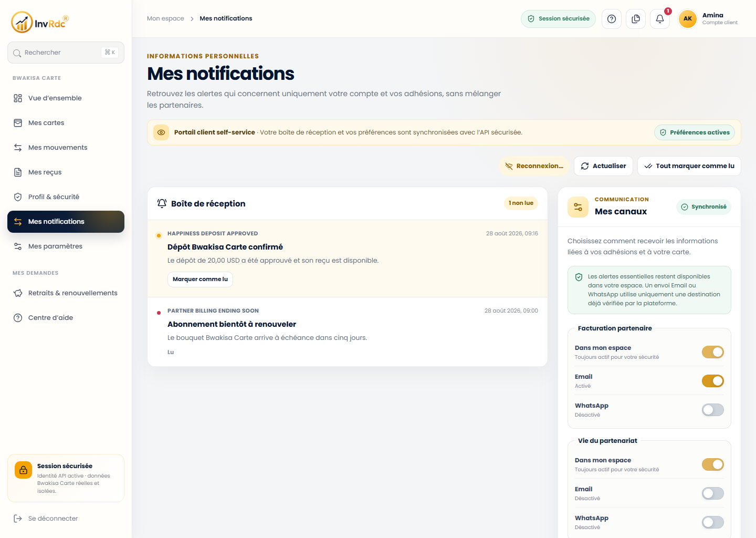Click the Session sécurisée badge in header

pyautogui.click(x=558, y=19)
